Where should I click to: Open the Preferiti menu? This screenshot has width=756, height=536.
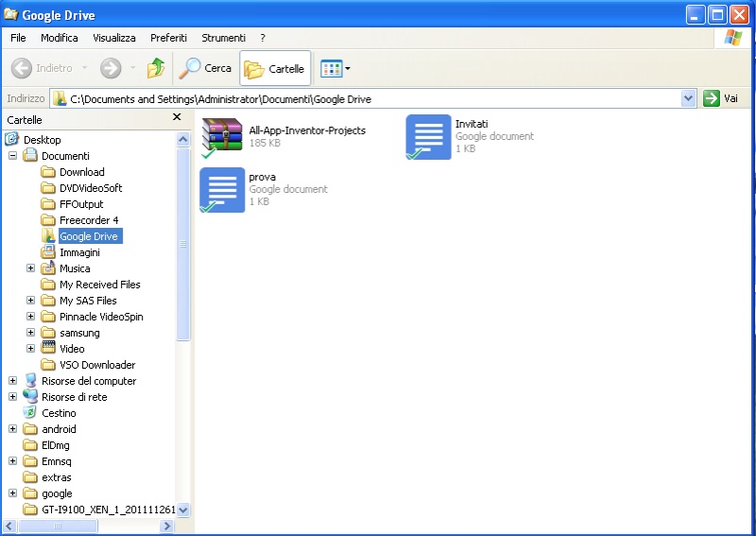pyautogui.click(x=168, y=38)
